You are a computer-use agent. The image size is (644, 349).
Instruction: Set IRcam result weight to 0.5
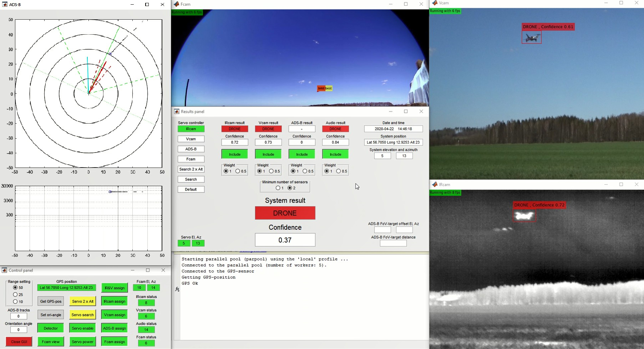coord(238,171)
